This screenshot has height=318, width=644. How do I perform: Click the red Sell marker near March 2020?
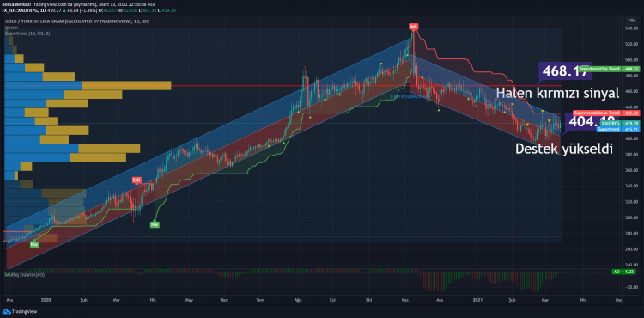coord(137,180)
